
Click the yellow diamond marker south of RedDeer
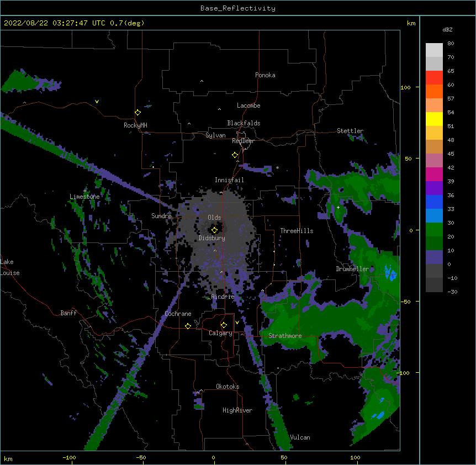coord(235,155)
